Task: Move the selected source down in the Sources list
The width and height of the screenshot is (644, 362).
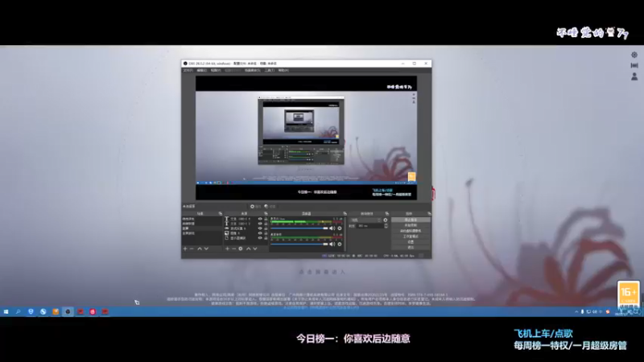Action: pos(255,249)
